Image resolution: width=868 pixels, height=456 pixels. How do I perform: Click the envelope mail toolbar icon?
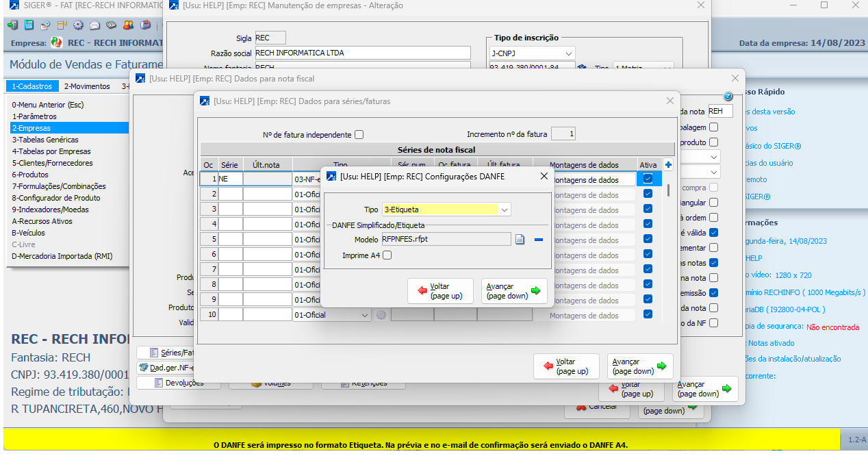(x=94, y=25)
